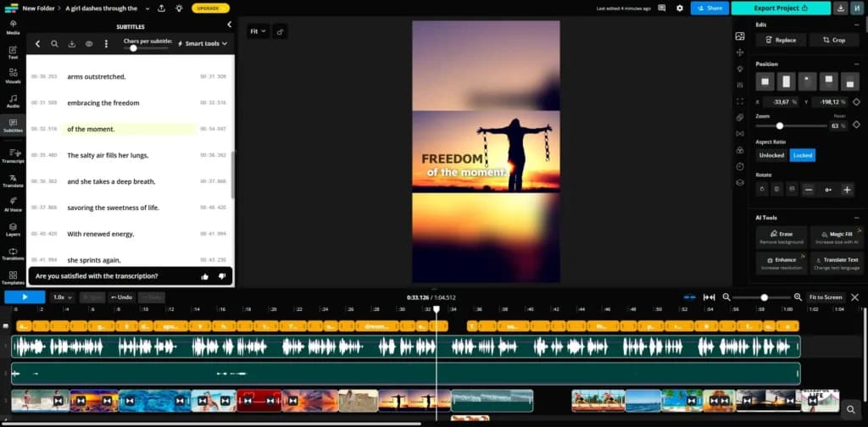868x427 pixels.
Task: Click the Export Project button
Action: pos(781,8)
